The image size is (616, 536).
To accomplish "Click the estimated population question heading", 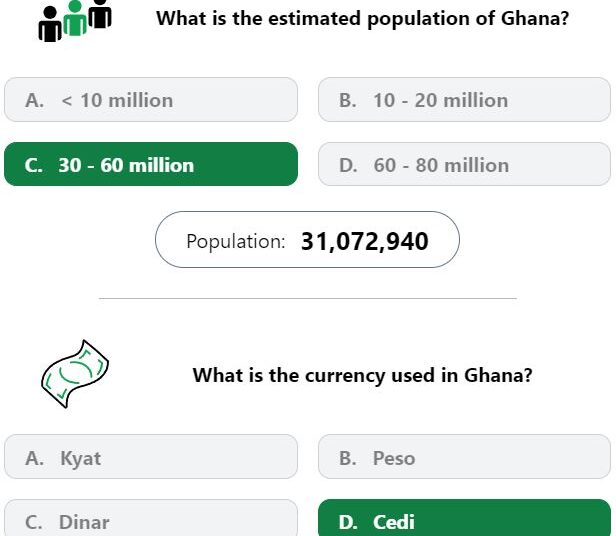I will 363,18.
